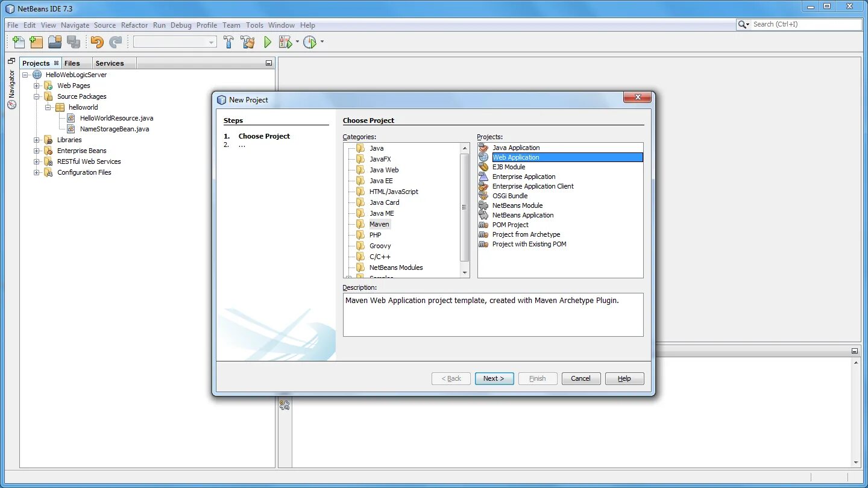
Task: Minimize the output window group
Action: (x=855, y=351)
